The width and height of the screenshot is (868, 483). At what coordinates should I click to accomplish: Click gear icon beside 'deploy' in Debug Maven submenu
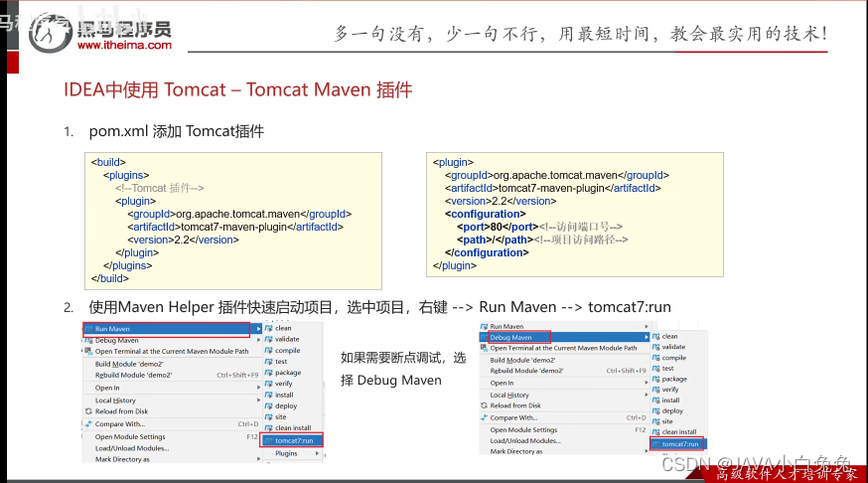pos(656,411)
